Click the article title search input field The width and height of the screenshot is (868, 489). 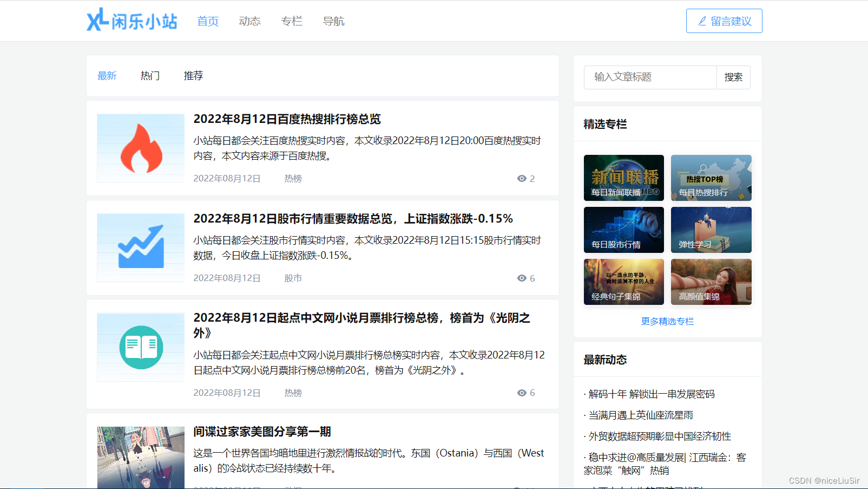649,77
